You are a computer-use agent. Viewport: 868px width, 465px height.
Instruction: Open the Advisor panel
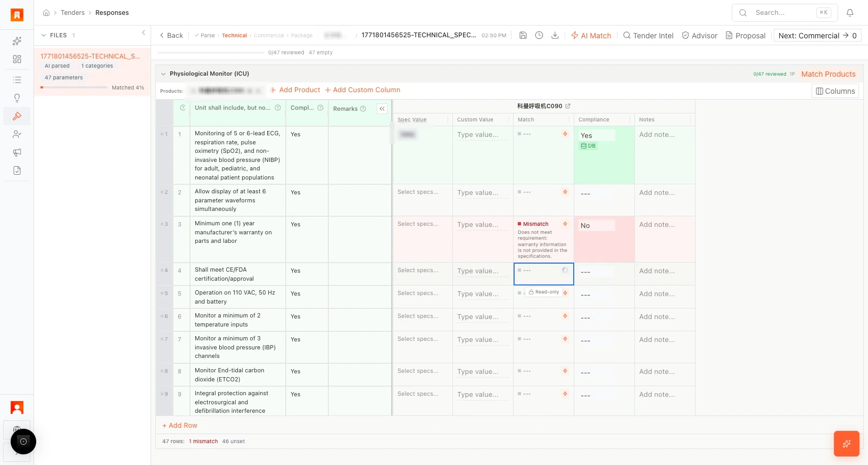pyautogui.click(x=700, y=36)
